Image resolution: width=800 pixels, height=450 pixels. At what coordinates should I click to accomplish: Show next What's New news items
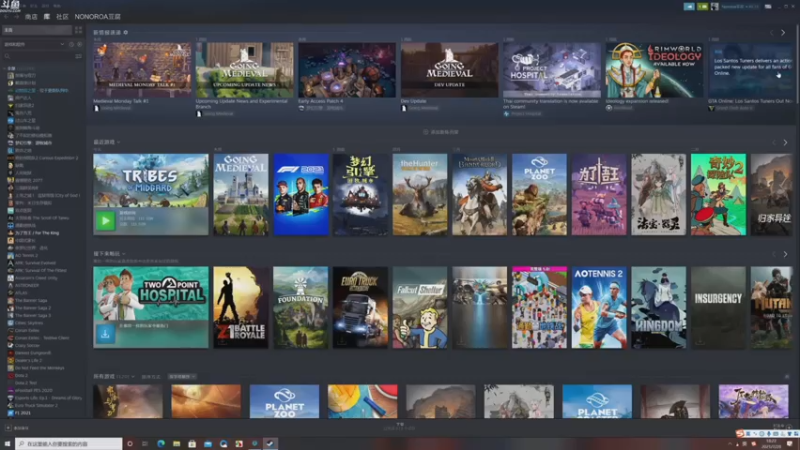click(783, 33)
